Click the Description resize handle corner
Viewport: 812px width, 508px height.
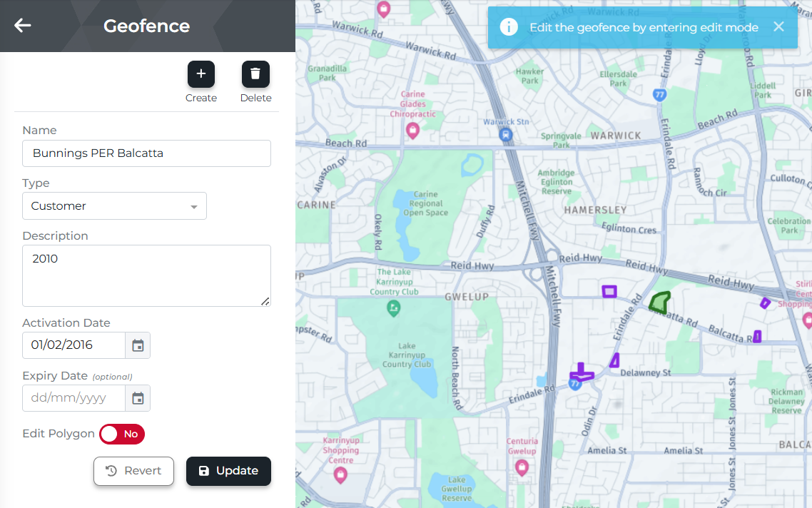tap(265, 301)
